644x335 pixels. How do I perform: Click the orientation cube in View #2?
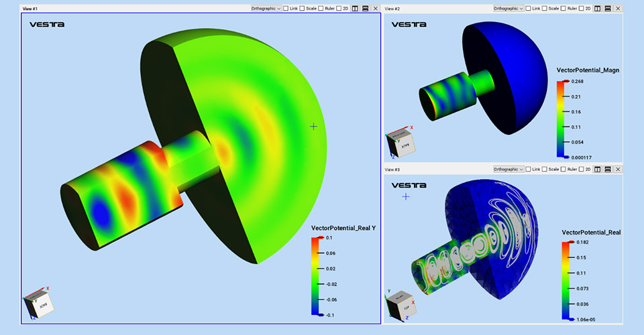tap(401, 142)
